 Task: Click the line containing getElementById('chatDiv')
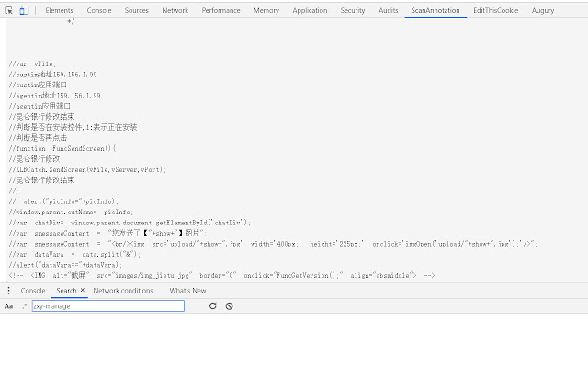click(x=130, y=223)
